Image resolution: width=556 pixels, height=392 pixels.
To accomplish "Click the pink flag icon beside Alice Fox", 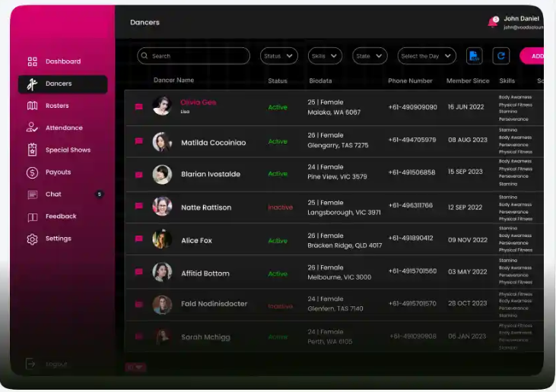I will click(138, 239).
